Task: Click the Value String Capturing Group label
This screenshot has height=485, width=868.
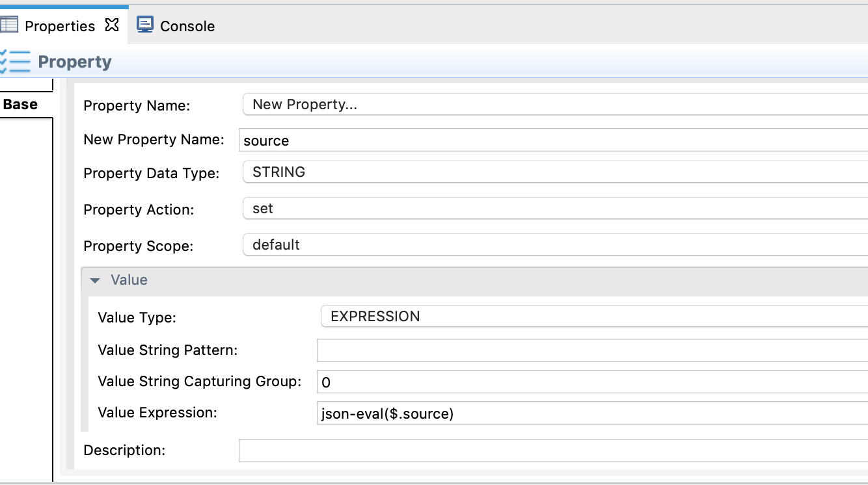Action: click(199, 381)
